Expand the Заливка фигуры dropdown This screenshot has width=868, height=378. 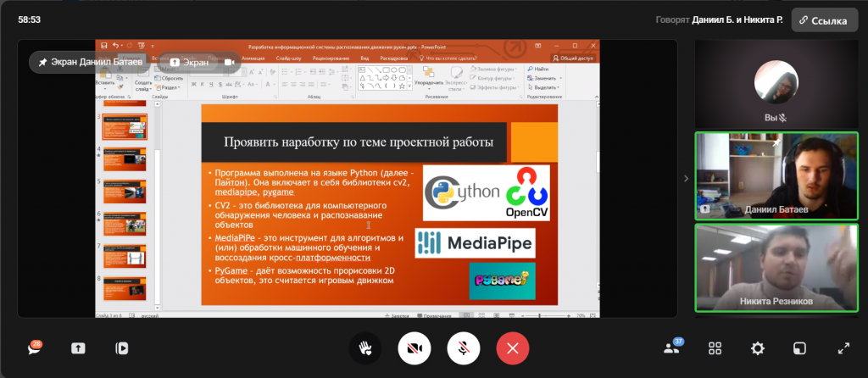(494, 69)
